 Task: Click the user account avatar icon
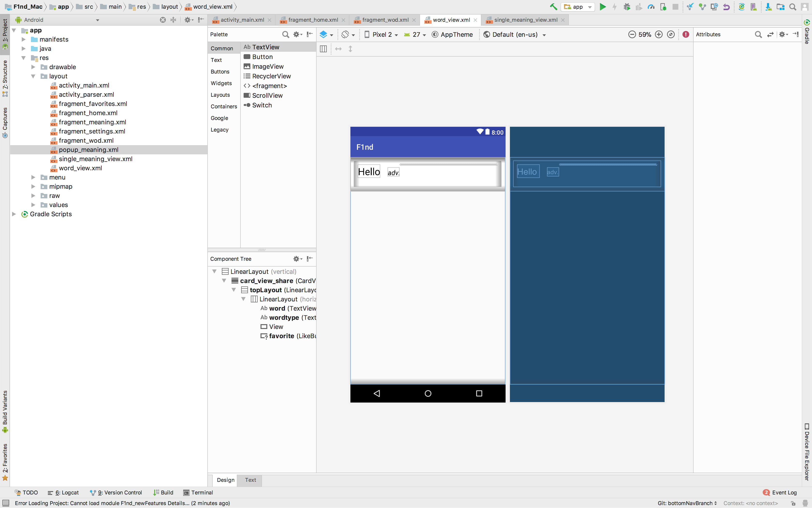pyautogui.click(x=805, y=7)
